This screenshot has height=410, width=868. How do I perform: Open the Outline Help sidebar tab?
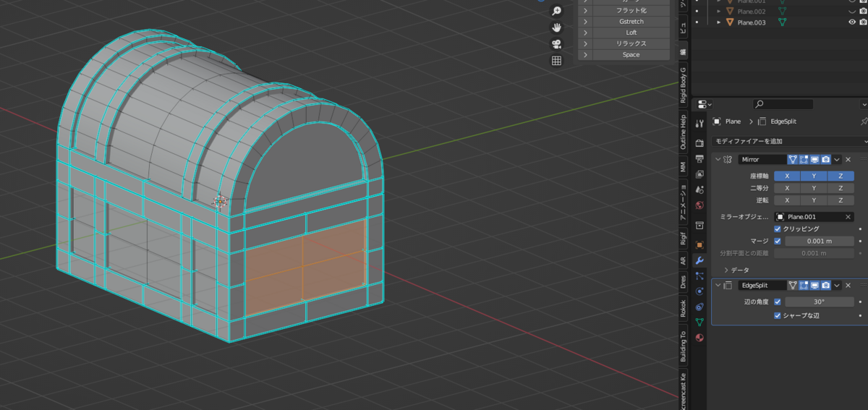coord(683,132)
